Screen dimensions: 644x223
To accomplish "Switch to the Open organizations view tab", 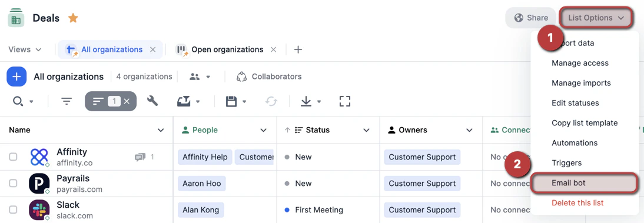I will (x=227, y=49).
